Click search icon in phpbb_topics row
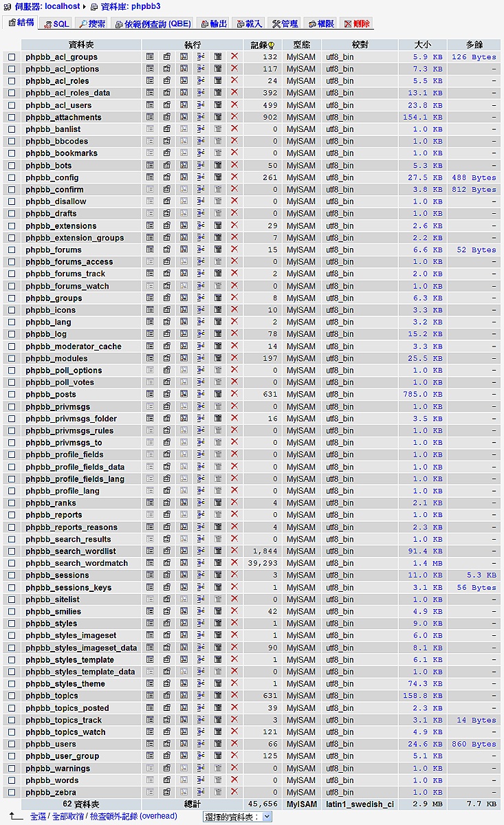 click(x=184, y=696)
